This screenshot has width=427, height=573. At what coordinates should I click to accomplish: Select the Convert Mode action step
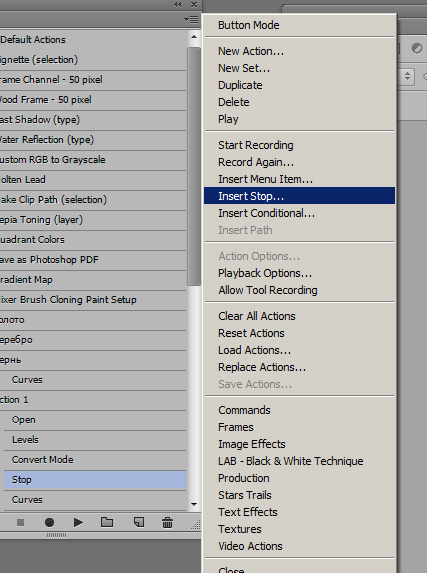95,460
